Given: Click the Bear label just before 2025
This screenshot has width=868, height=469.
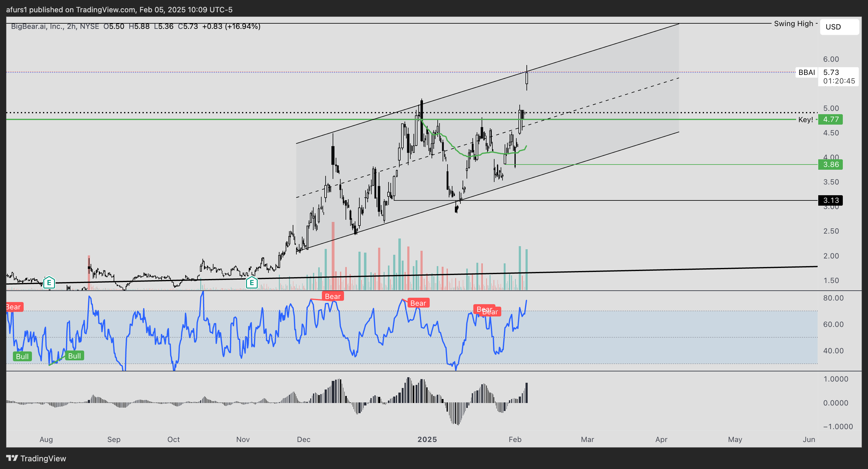Looking at the screenshot, I should [418, 303].
